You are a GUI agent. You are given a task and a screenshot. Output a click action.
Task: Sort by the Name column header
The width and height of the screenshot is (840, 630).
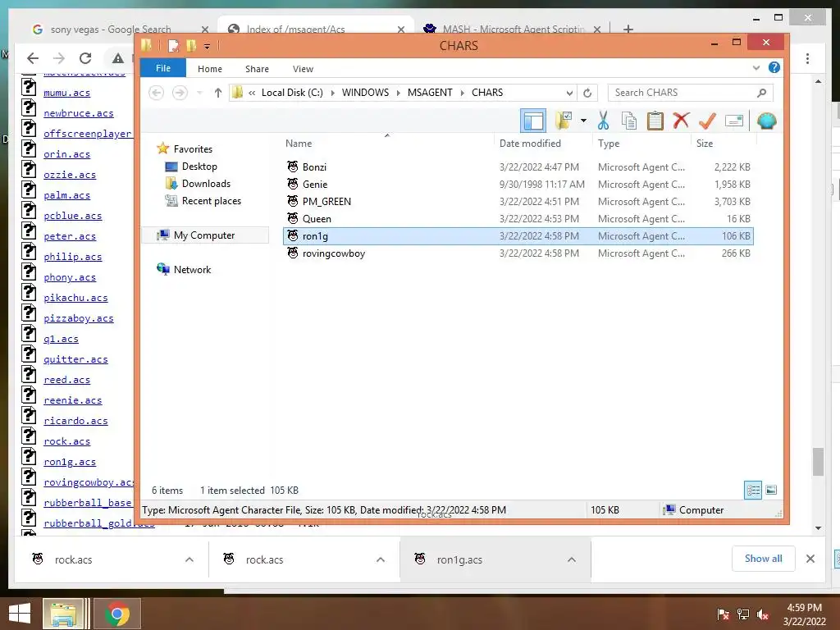click(x=299, y=144)
